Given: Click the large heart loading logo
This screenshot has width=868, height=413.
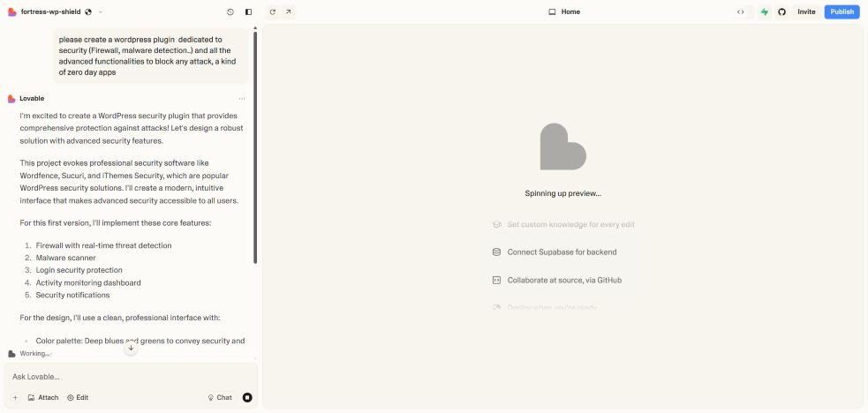Looking at the screenshot, I should [563, 146].
